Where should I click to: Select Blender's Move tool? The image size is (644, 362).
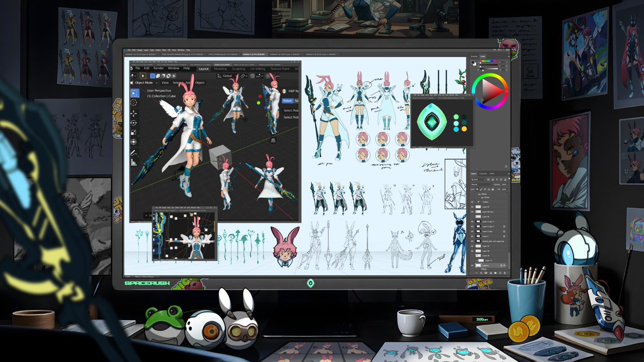pos(134,114)
